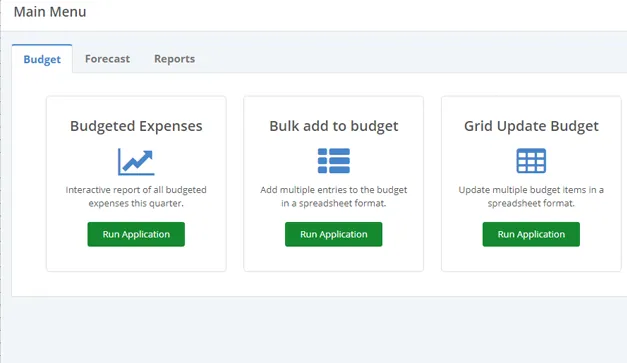This screenshot has width=627, height=363.
Task: Click the Main Menu page heading
Action: click(x=50, y=12)
